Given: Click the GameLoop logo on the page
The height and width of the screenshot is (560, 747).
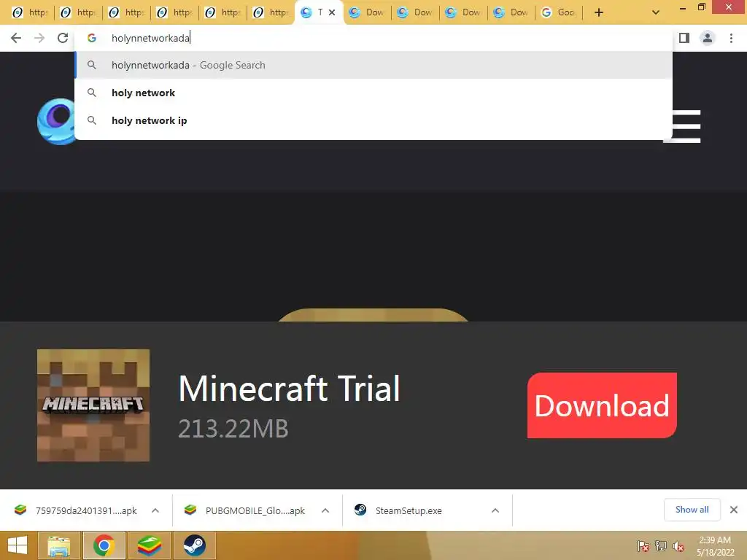Looking at the screenshot, I should pyautogui.click(x=56, y=122).
